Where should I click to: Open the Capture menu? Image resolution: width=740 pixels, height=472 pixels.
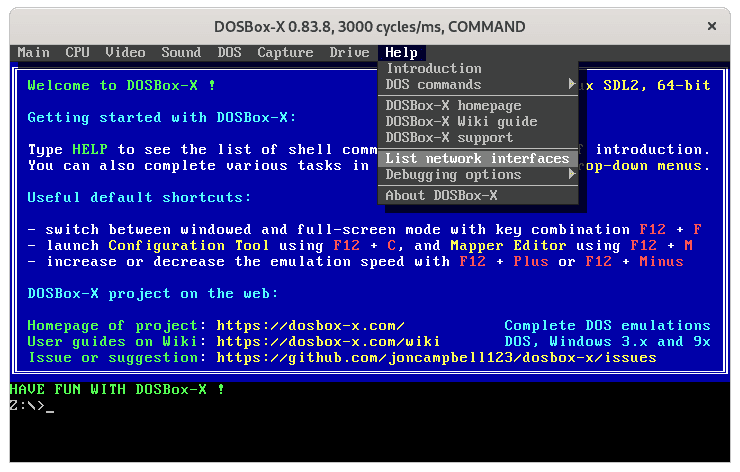(x=285, y=52)
